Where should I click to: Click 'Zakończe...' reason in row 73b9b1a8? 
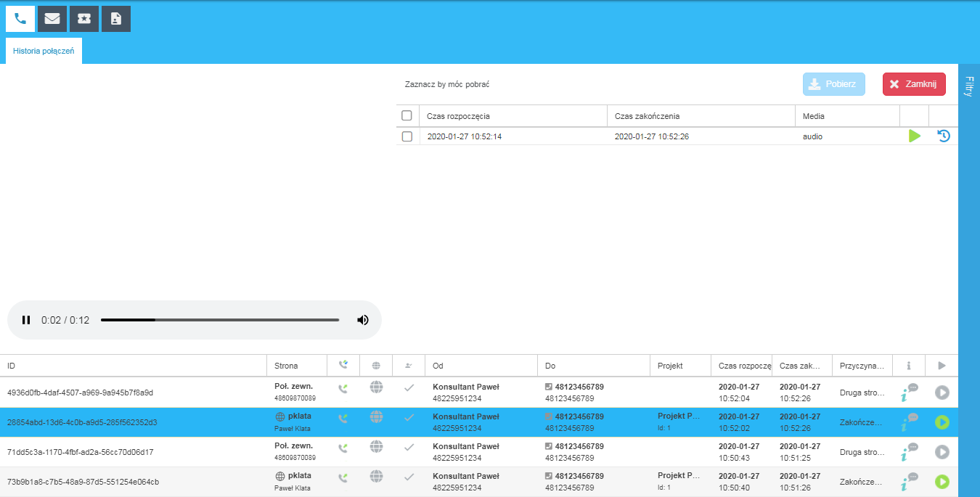pyautogui.click(x=862, y=482)
